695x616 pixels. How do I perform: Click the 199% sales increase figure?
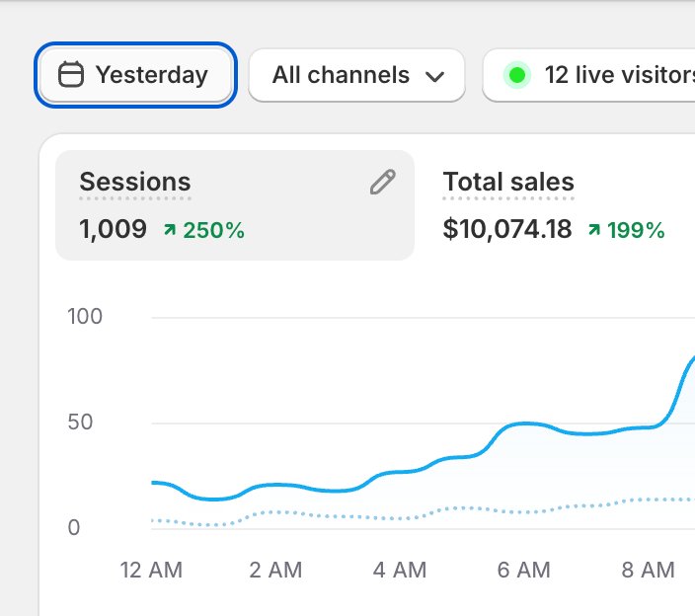coord(636,230)
